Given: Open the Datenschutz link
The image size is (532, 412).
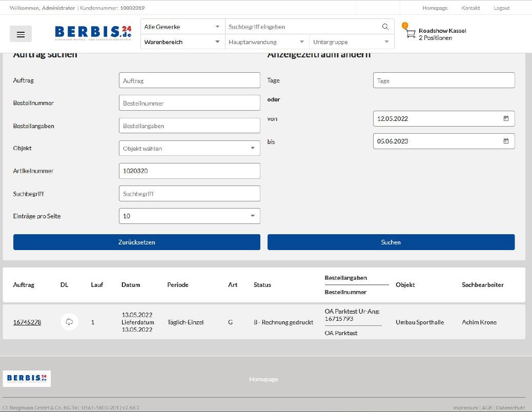Looking at the screenshot, I should click(510, 407).
